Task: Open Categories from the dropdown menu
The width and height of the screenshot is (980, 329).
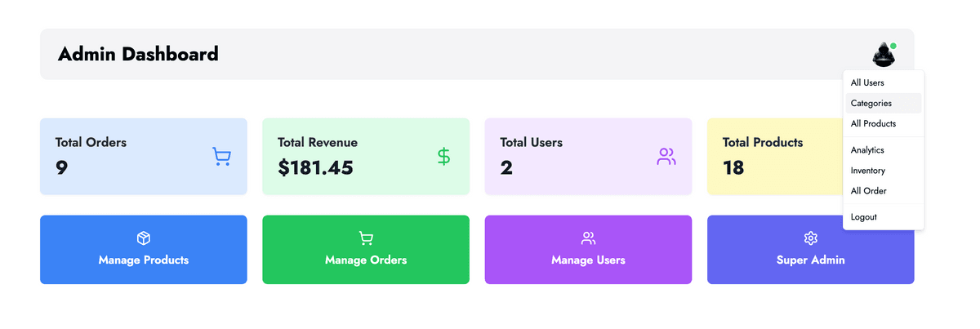Action: (x=871, y=104)
